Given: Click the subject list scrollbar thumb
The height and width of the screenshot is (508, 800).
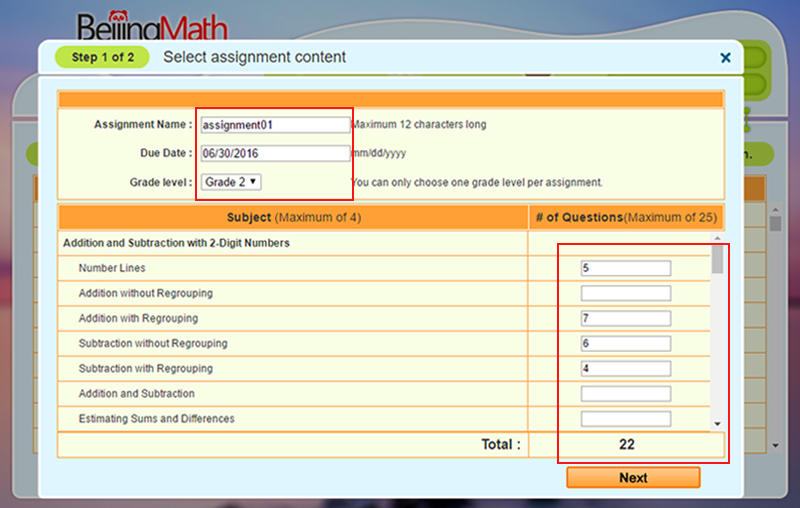Looking at the screenshot, I should pyautogui.click(x=717, y=259).
